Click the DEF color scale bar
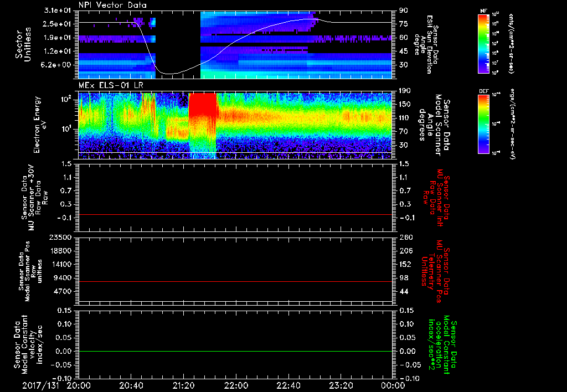Viewport: 567px width, 392px height. (x=483, y=123)
